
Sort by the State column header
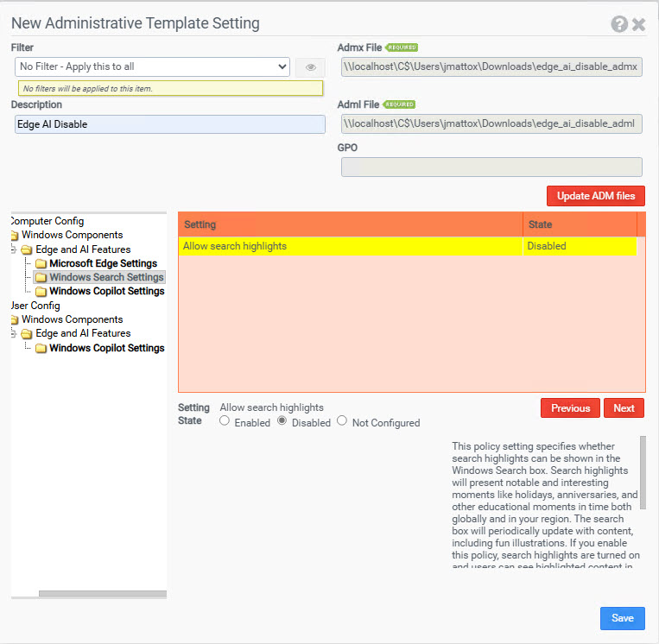click(579, 224)
